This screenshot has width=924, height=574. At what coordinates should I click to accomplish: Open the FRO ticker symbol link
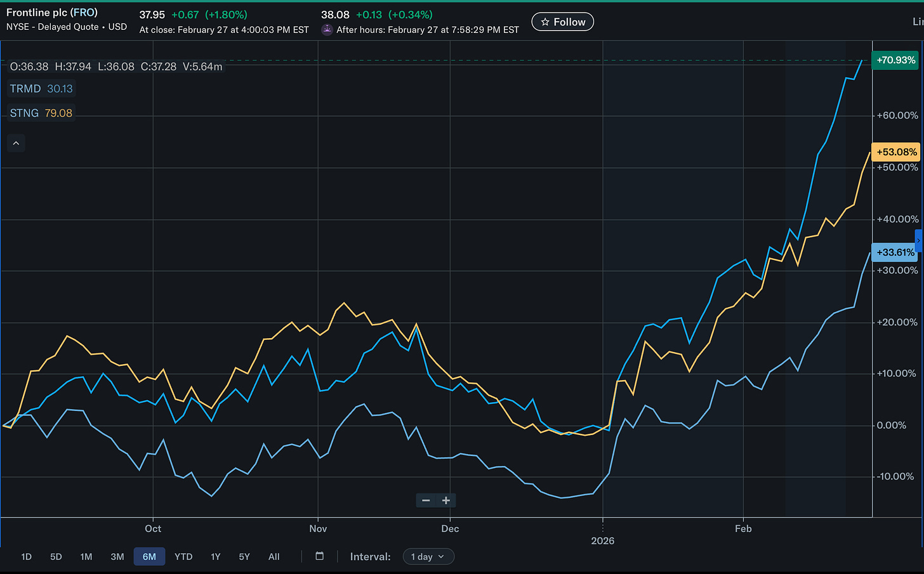84,13
